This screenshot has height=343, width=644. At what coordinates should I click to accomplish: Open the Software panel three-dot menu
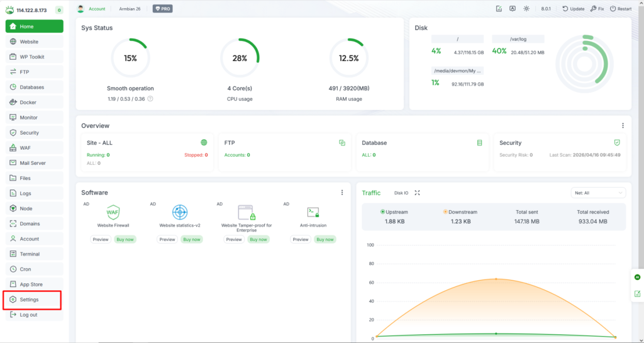pyautogui.click(x=342, y=193)
